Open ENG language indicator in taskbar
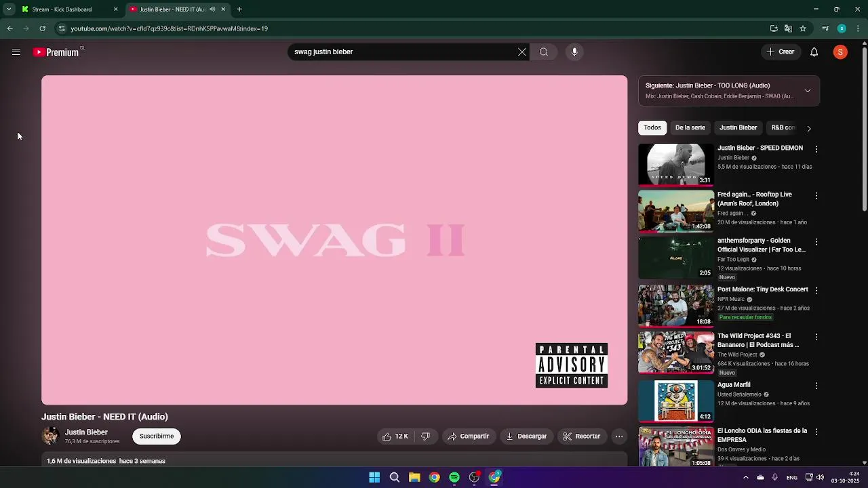This screenshot has height=488, width=868. coord(791,478)
